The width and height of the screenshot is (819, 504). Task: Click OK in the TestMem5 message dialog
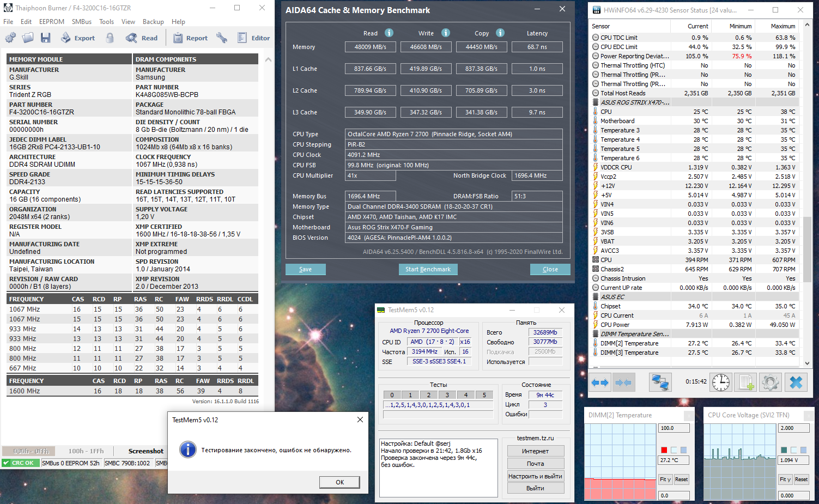339,482
